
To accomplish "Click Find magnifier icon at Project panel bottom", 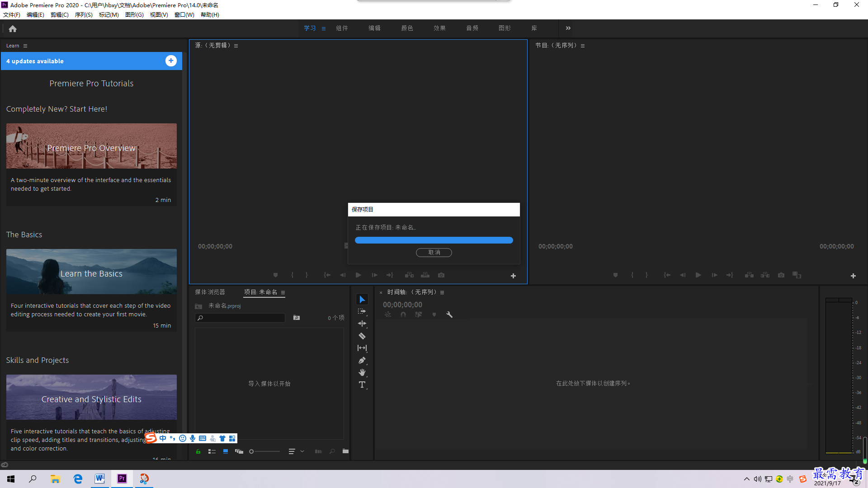I will [332, 451].
